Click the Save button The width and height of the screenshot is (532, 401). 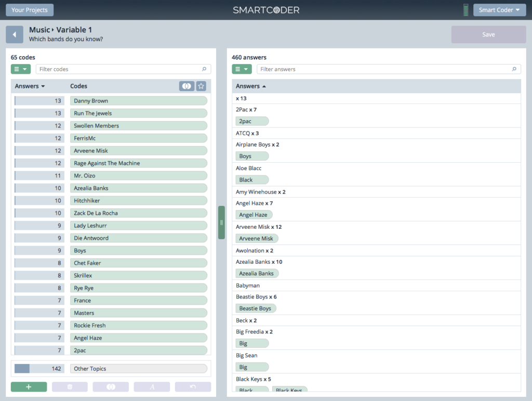tap(488, 34)
